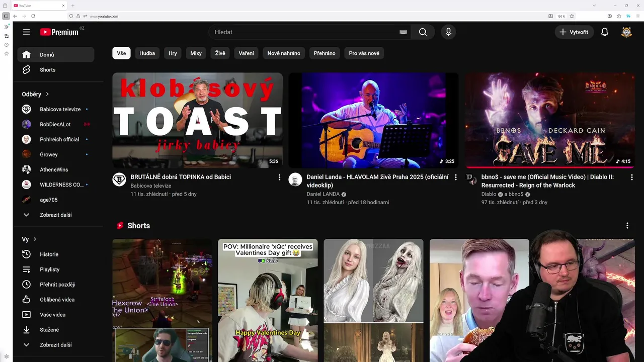The height and width of the screenshot is (362, 644).
Task: Open the age705 subscription
Action: [55, 200]
